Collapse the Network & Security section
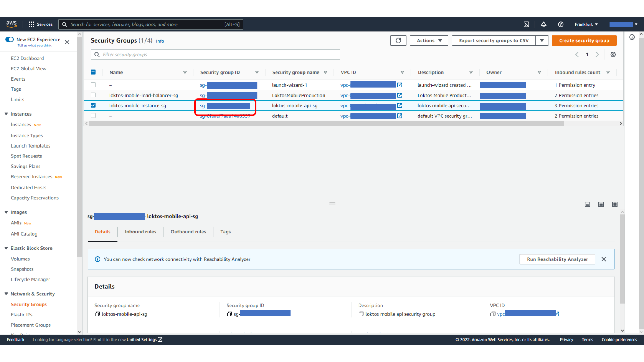Viewport: 644px width, 362px height. 6,294
